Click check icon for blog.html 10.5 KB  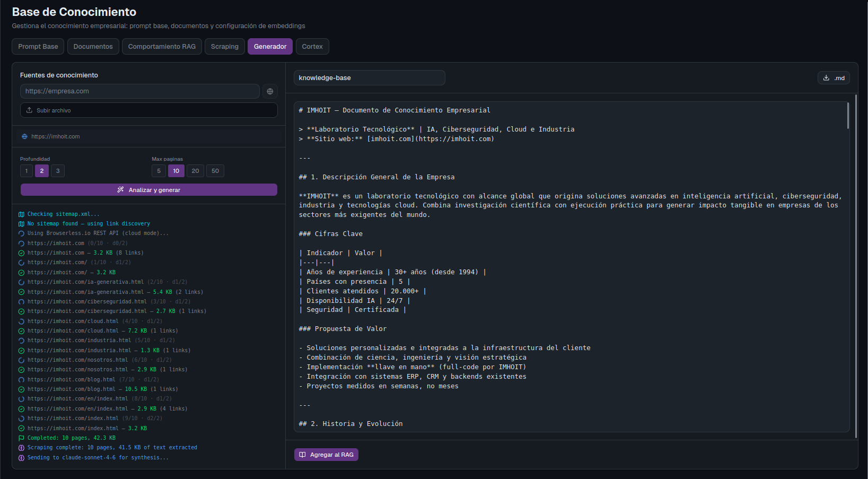(x=21, y=389)
